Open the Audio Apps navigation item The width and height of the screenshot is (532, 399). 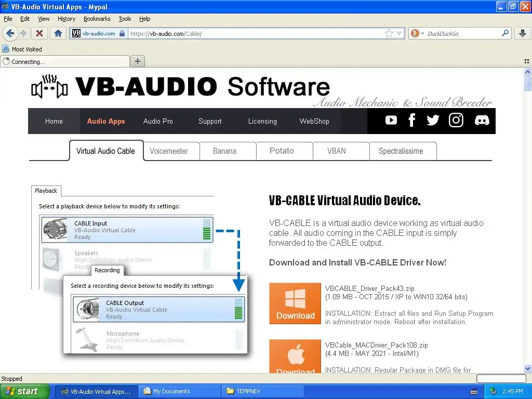coord(106,121)
